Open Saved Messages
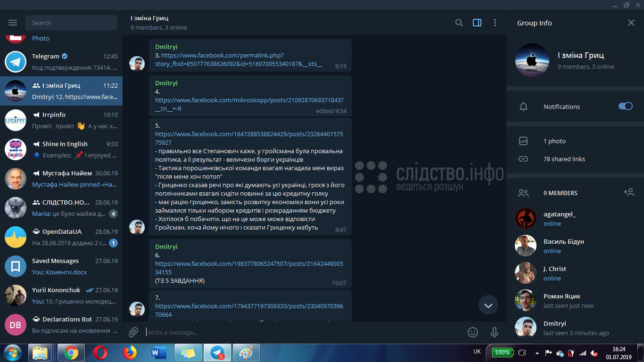This screenshot has height=362, width=644. pyautogui.click(x=61, y=266)
